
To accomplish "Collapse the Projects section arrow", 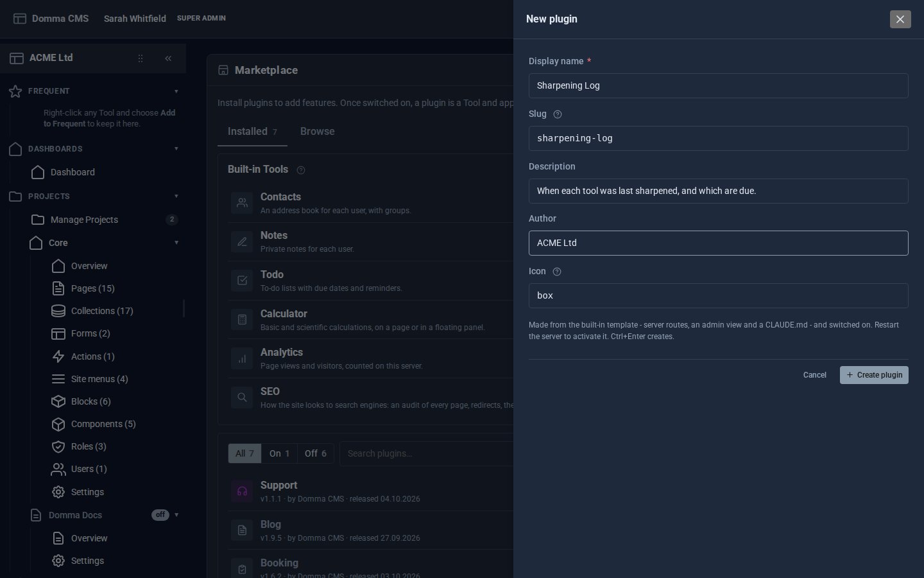I will point(176,197).
